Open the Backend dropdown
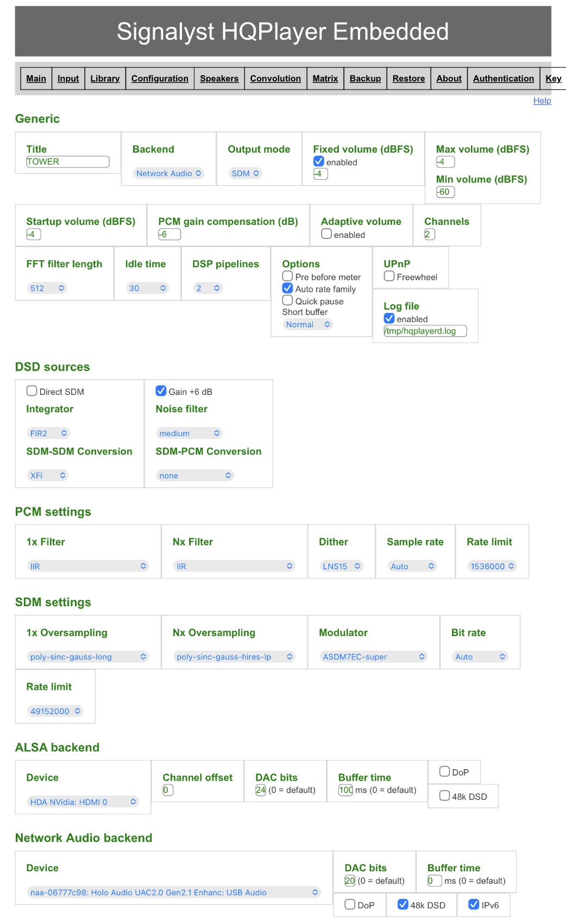 [x=169, y=173]
